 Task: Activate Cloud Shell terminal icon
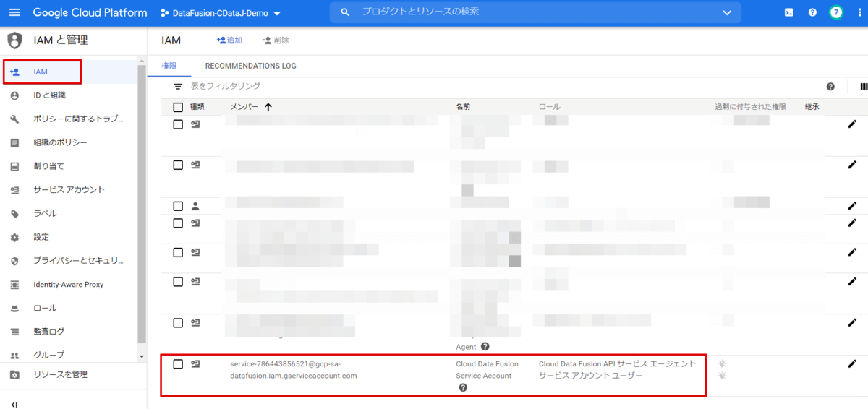tap(788, 12)
